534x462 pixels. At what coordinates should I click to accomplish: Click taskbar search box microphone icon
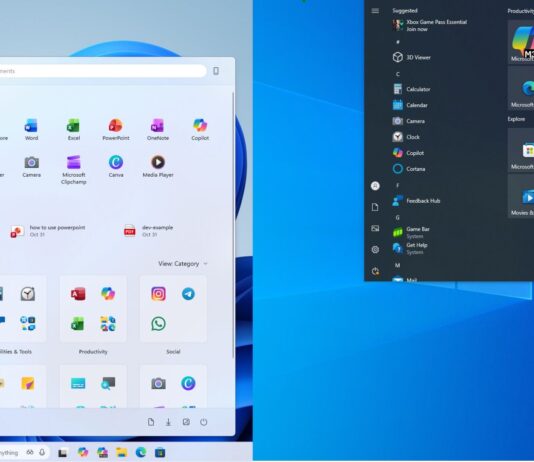coord(42,452)
